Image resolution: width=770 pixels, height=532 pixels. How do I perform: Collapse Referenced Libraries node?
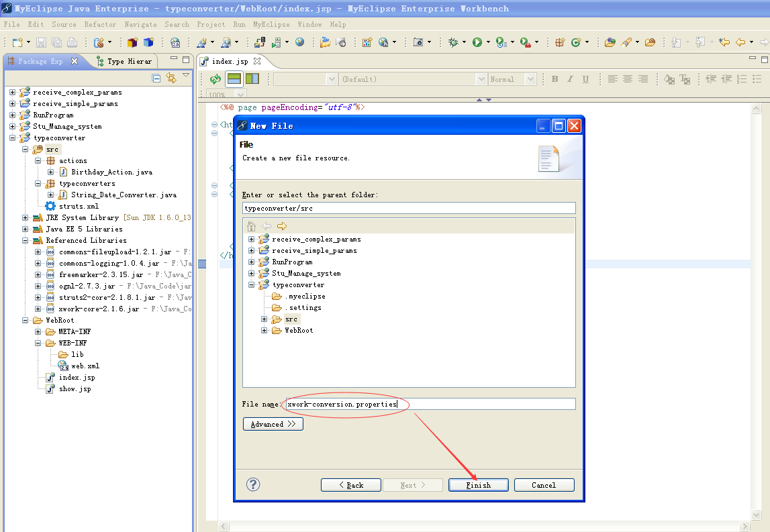coord(25,240)
